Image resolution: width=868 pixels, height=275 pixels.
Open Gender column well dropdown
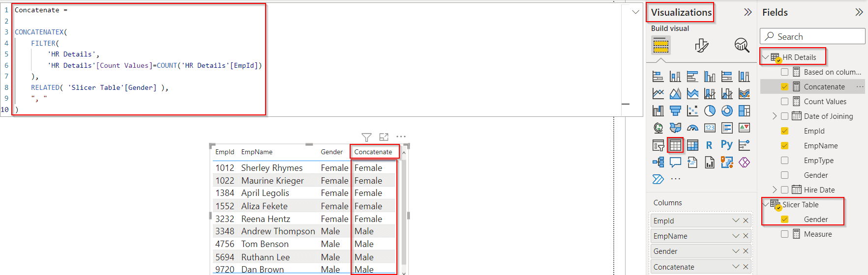pos(736,251)
